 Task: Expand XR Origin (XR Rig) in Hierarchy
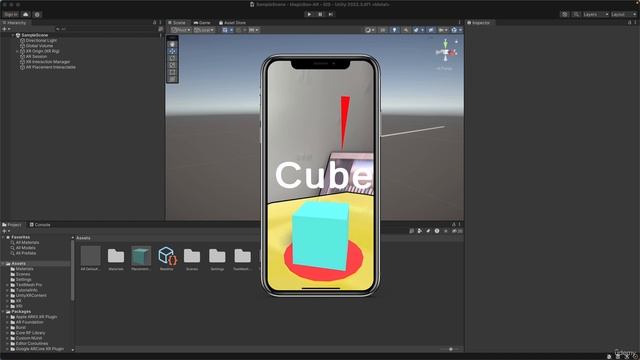tap(17, 51)
